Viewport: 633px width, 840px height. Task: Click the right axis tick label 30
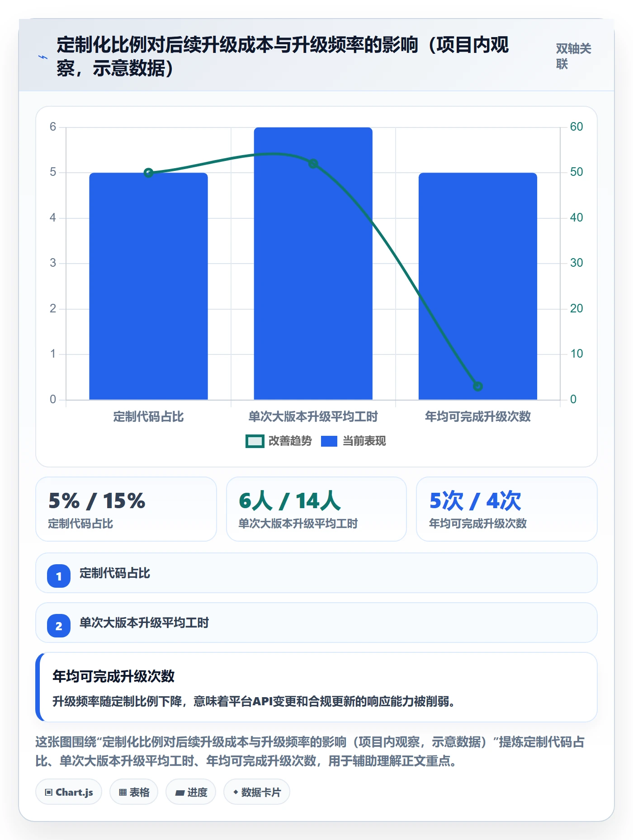[576, 263]
